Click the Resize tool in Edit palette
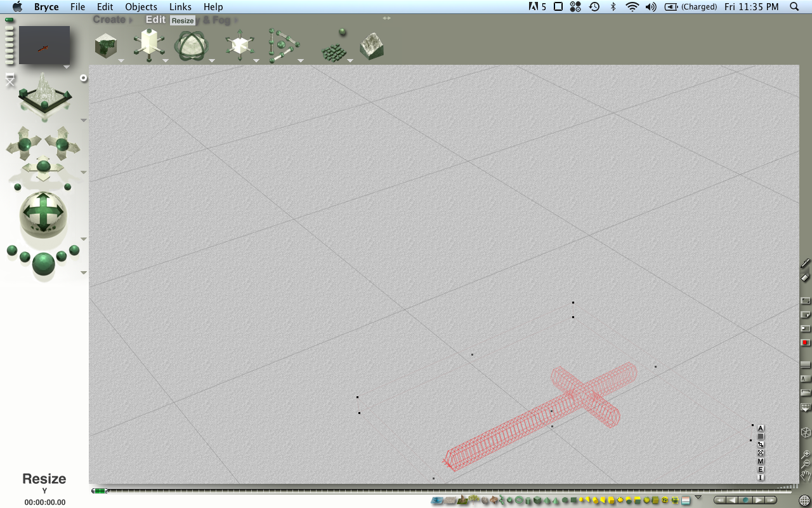 click(x=149, y=45)
